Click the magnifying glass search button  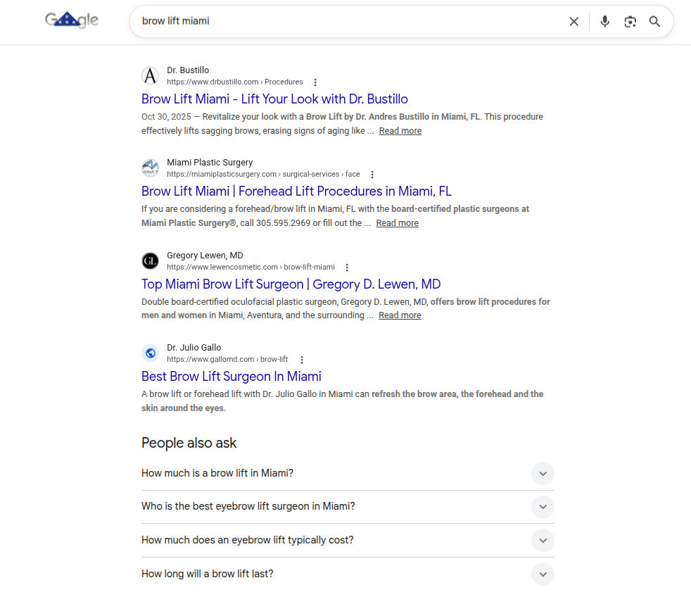coord(655,22)
